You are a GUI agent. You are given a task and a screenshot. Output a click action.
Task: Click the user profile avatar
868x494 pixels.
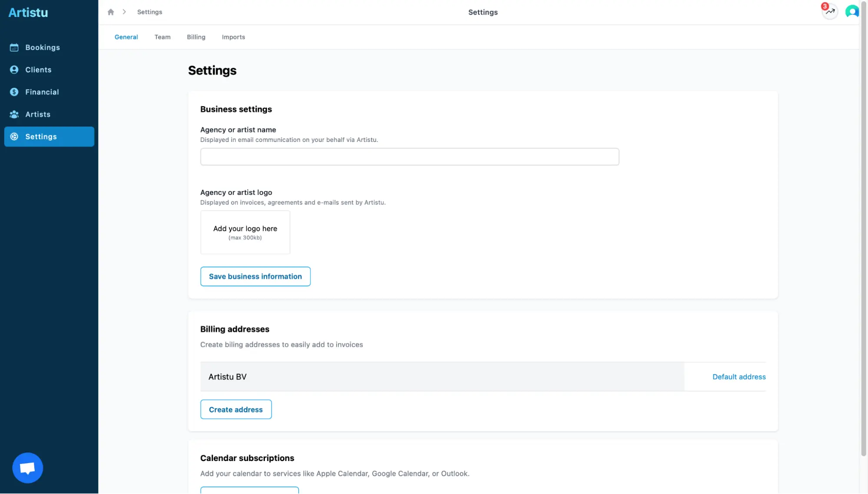[x=852, y=11]
